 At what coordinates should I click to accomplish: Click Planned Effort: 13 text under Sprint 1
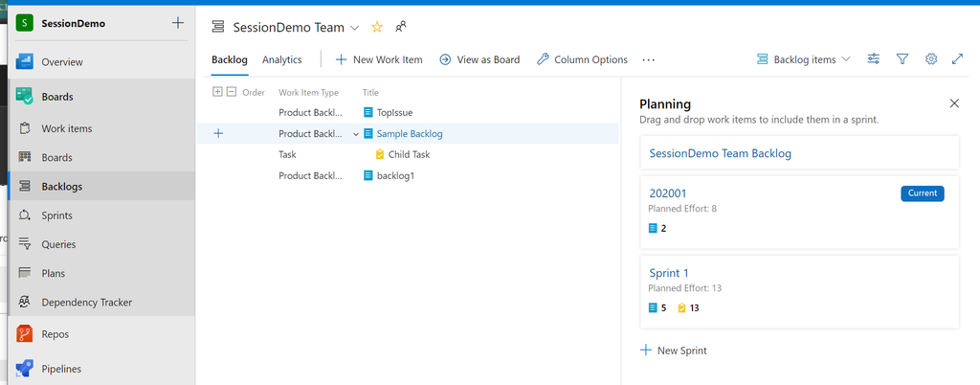(685, 288)
